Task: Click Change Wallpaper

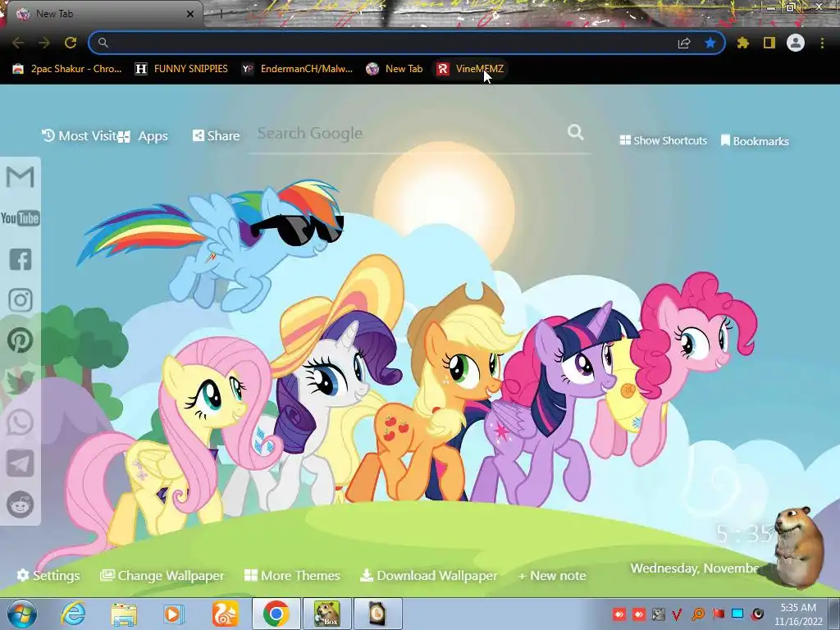Action: (x=162, y=575)
